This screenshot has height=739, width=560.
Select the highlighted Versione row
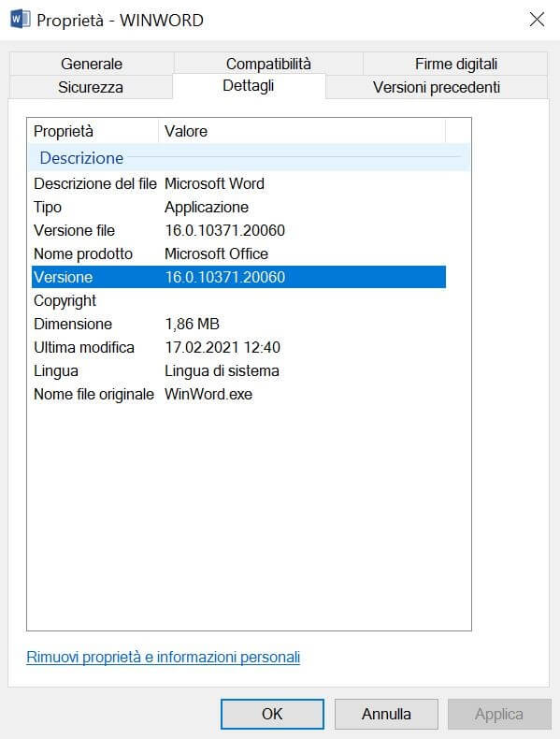[238, 277]
